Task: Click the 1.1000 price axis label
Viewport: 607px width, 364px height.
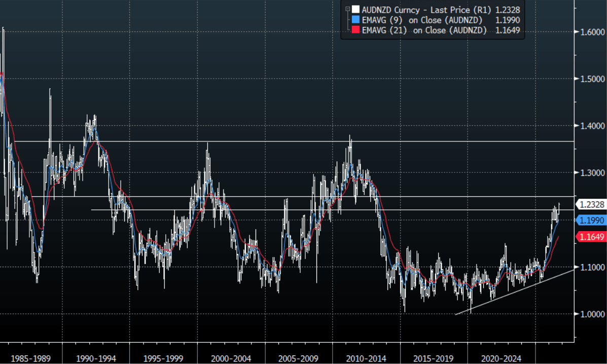Action: 592,267
